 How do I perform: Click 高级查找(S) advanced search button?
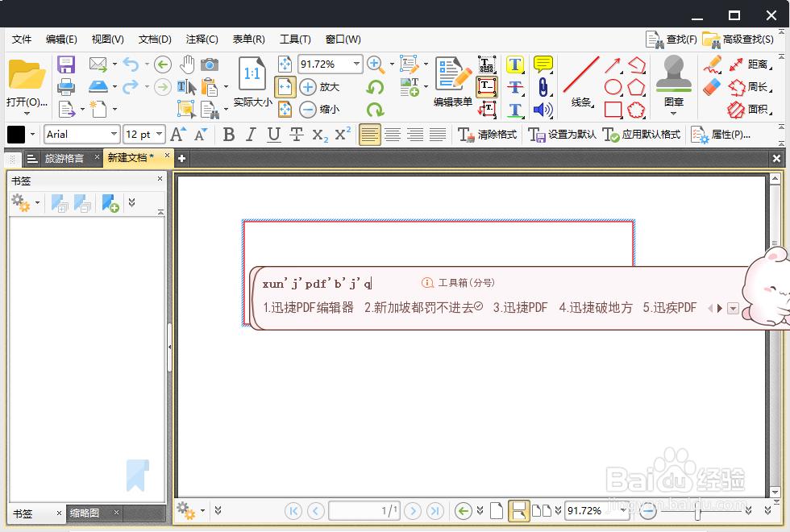point(738,39)
